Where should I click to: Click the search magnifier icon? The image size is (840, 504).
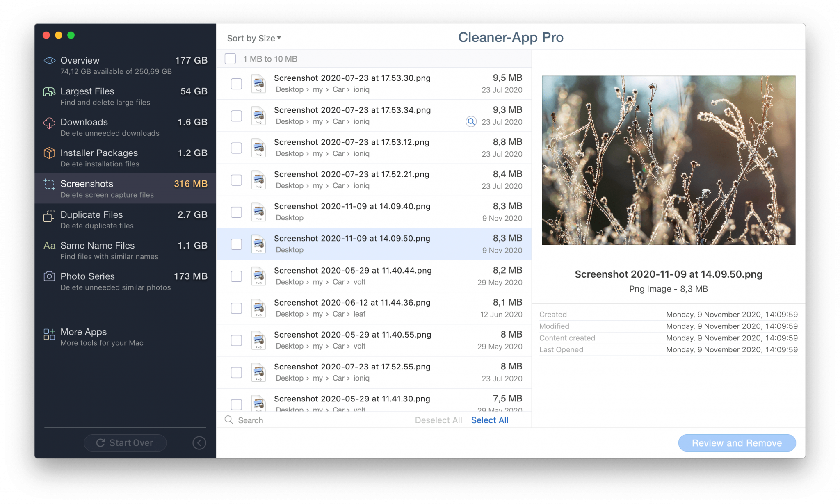tap(229, 420)
